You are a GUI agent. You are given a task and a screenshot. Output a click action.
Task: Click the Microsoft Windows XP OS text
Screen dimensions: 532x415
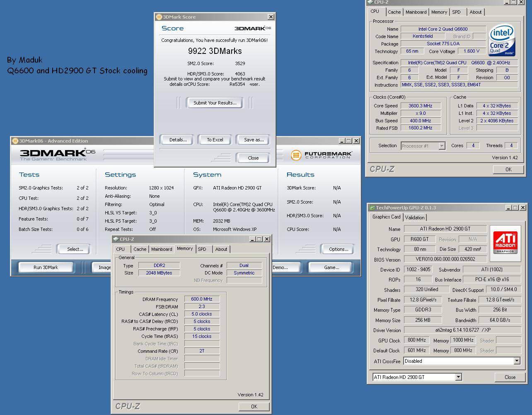235,229
